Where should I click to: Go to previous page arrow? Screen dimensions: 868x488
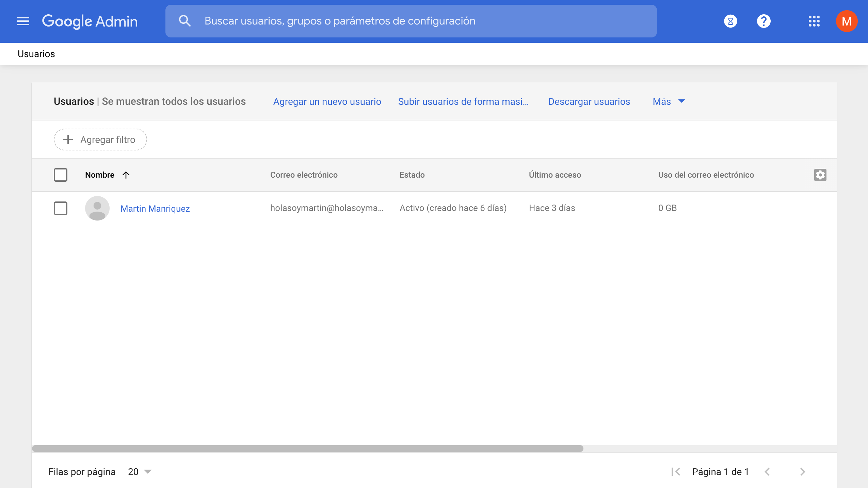[x=767, y=472]
